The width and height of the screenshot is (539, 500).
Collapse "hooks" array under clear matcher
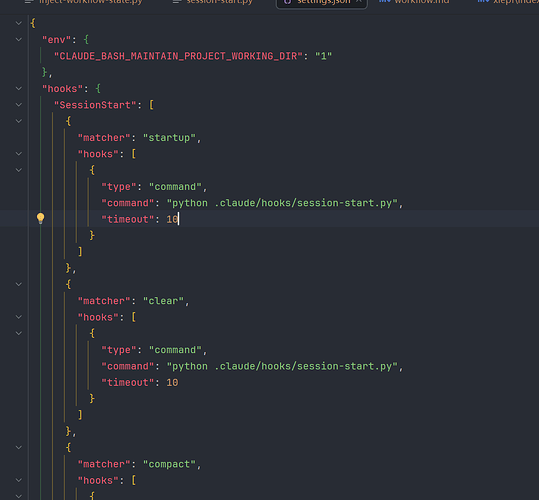click(19, 317)
